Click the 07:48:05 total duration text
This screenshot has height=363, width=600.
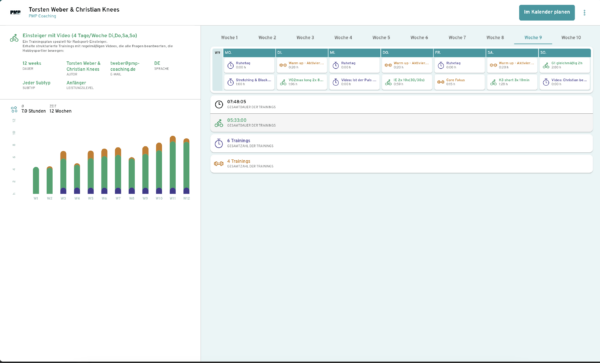[x=236, y=102]
